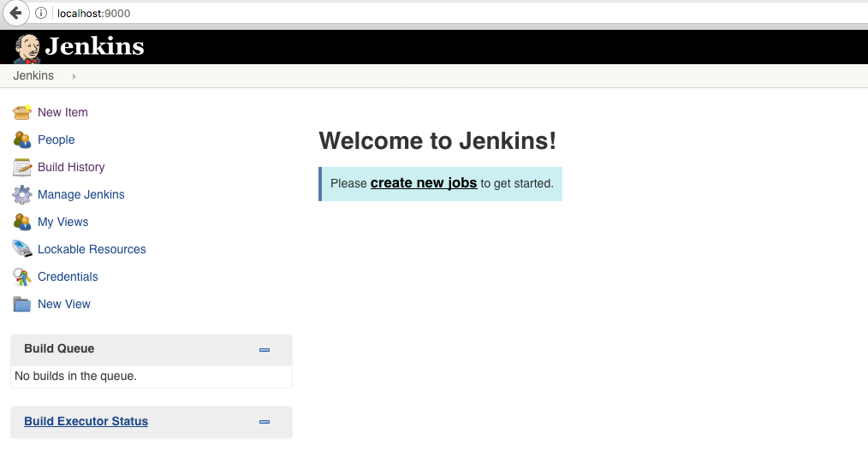The width and height of the screenshot is (868, 475).
Task: Open the People page link
Action: tap(56, 140)
